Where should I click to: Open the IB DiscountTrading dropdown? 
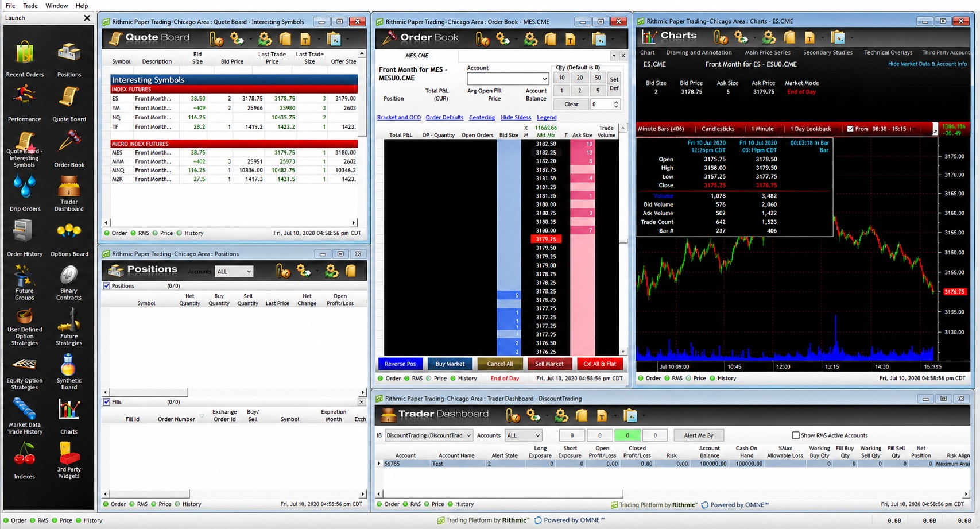(428, 435)
